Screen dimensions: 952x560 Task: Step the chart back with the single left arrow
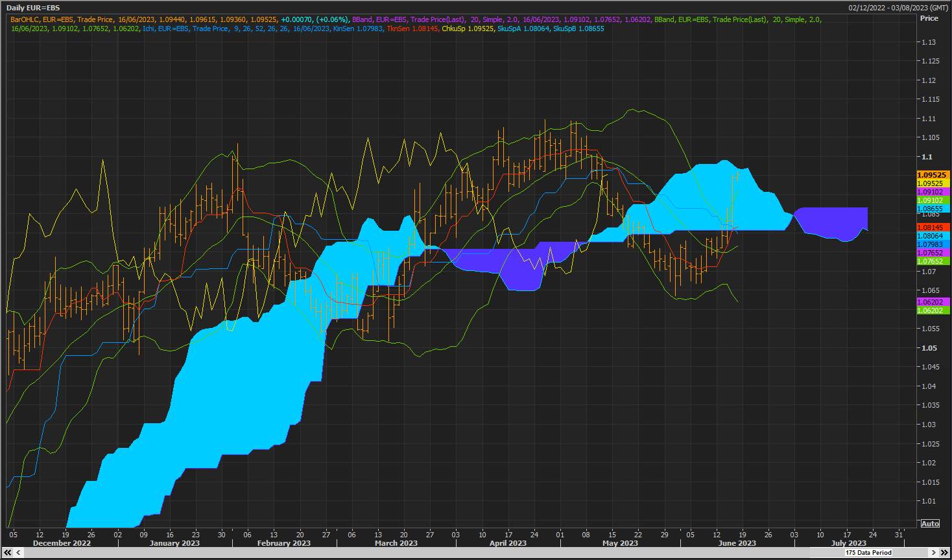18,552
